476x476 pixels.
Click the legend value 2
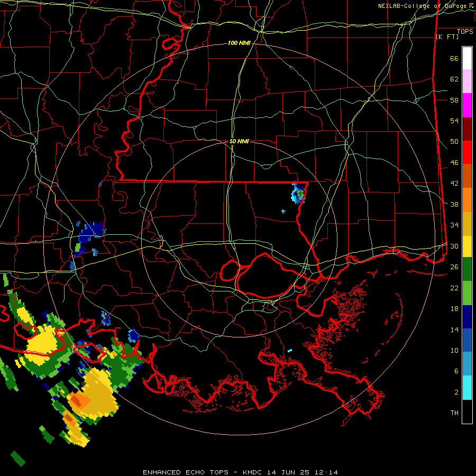tap(456, 392)
